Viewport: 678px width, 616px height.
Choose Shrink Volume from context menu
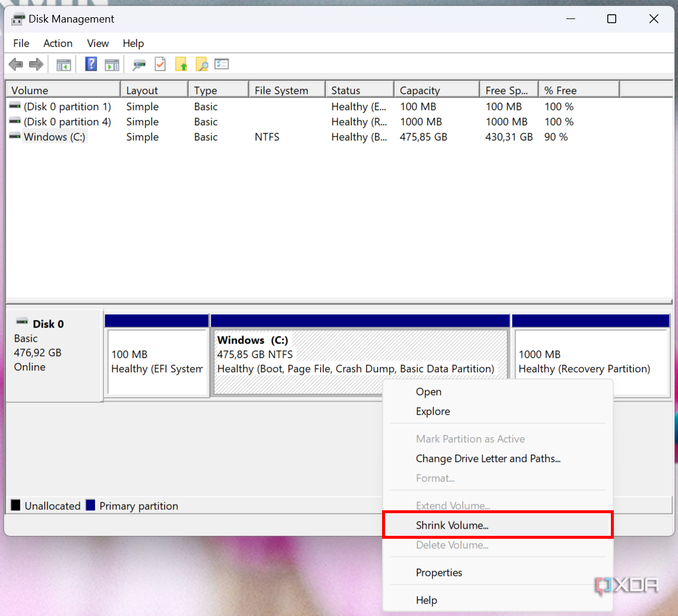(x=452, y=525)
